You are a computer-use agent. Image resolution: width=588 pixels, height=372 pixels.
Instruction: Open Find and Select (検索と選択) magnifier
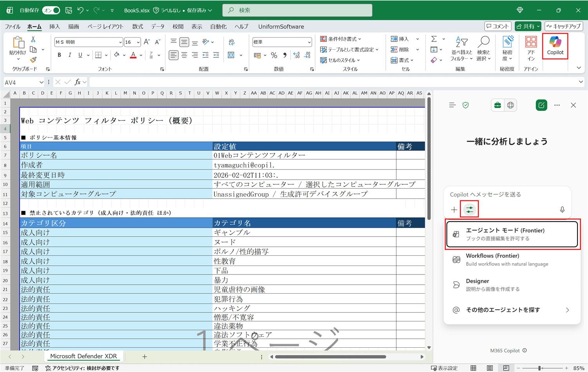484,48
